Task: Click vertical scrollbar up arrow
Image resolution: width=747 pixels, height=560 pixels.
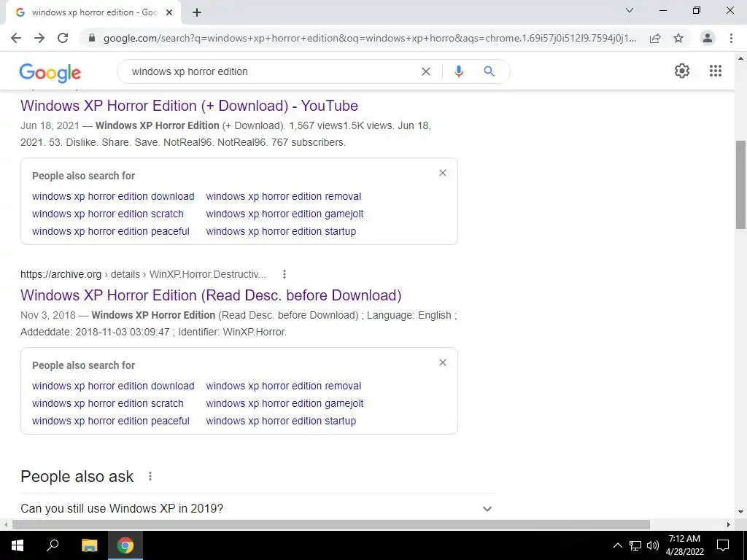Action: [x=741, y=58]
